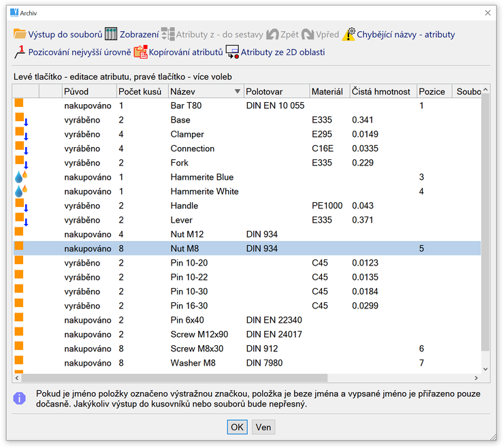This screenshot has width=503, height=448.
Task: Click the info icon beside the warning text
Action: pos(20,398)
